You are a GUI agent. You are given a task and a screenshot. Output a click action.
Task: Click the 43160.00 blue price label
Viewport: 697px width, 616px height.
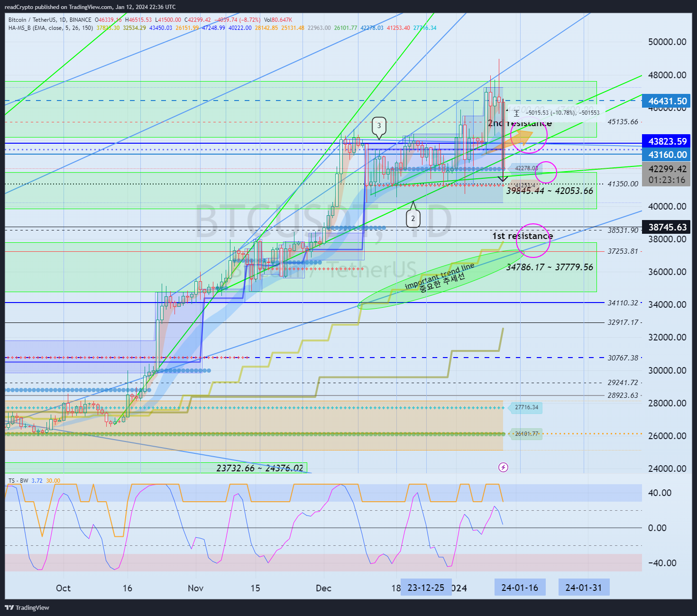coord(667,155)
